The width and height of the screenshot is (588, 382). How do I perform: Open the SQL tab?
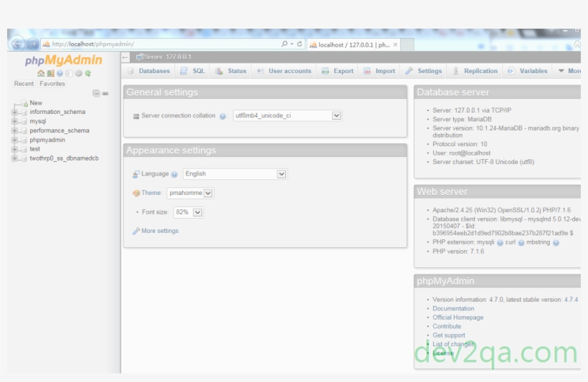[192, 71]
